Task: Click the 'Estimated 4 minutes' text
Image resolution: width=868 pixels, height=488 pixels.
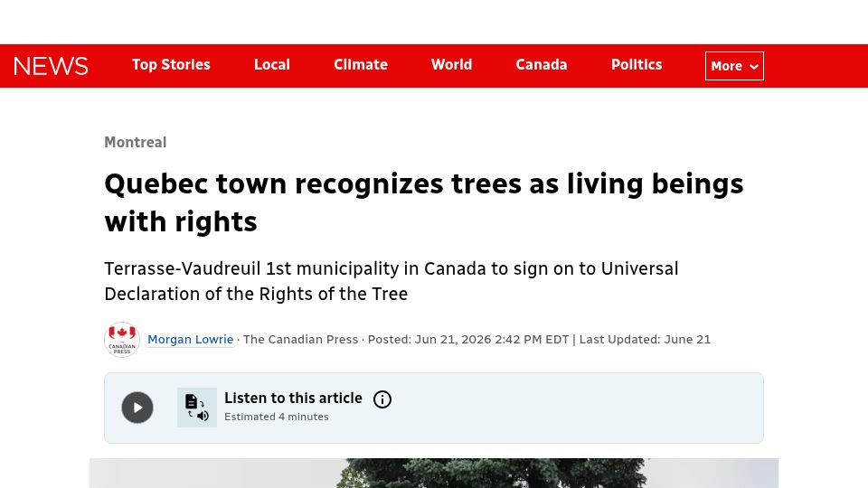Action: pyautogui.click(x=277, y=417)
